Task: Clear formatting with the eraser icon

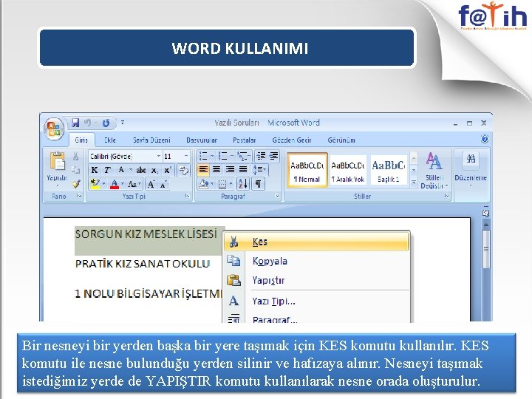Action: 184,170
